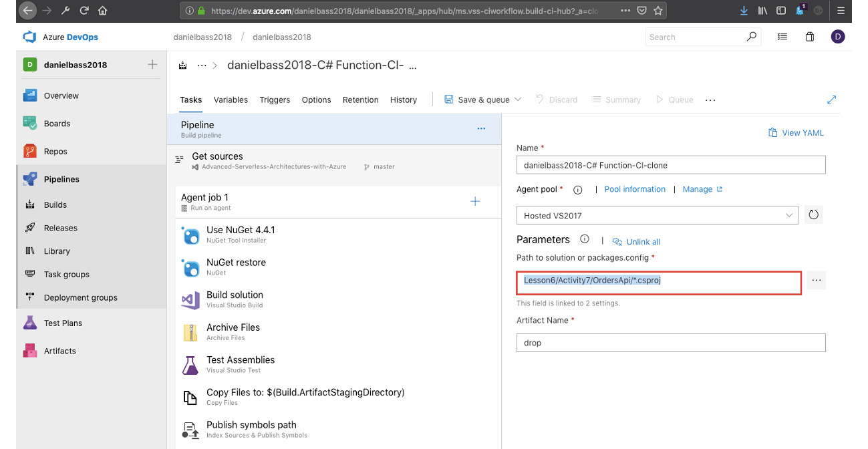Open Deployment groups under Pipelines
The width and height of the screenshot is (868, 449).
[91, 298]
